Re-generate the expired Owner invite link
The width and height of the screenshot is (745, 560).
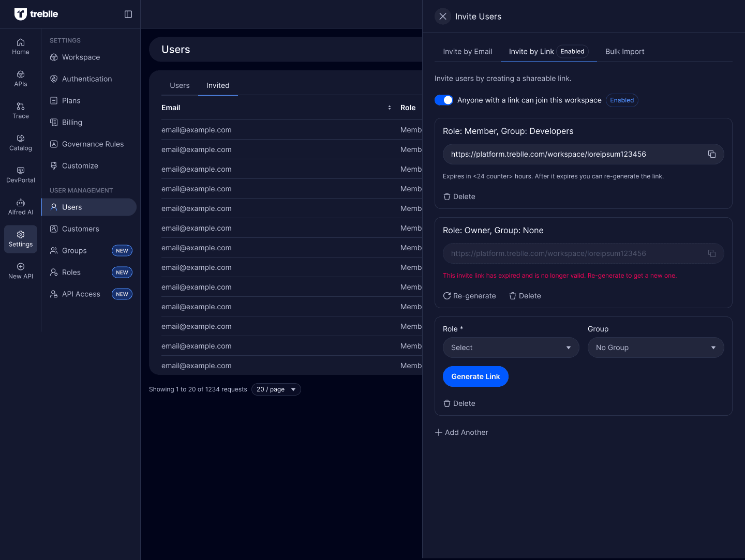coord(470,296)
